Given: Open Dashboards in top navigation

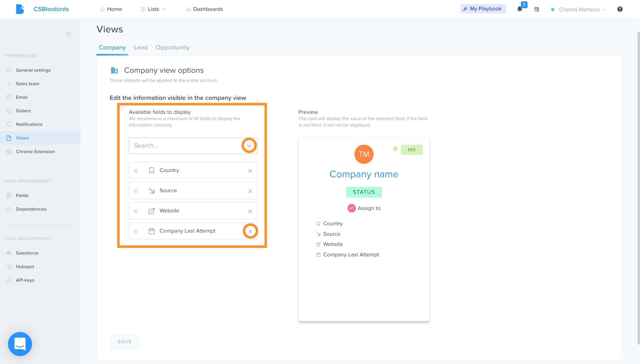Looking at the screenshot, I should 204,9.
